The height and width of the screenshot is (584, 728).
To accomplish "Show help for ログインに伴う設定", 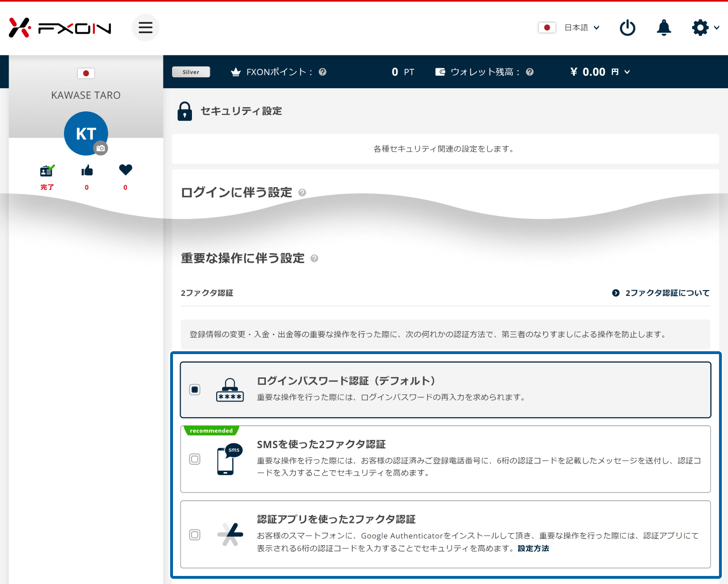I will click(302, 192).
